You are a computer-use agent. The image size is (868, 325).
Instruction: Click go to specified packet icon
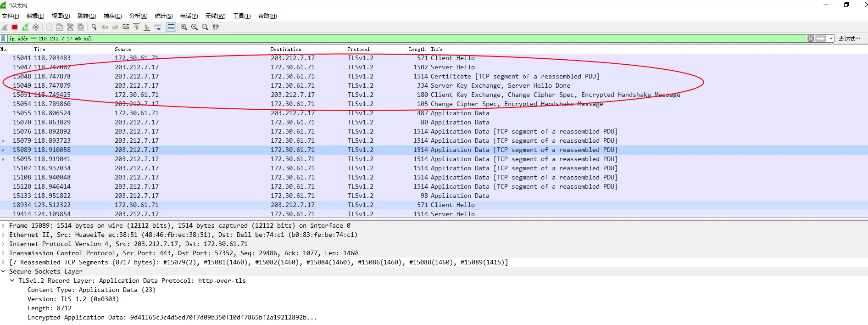[126, 27]
